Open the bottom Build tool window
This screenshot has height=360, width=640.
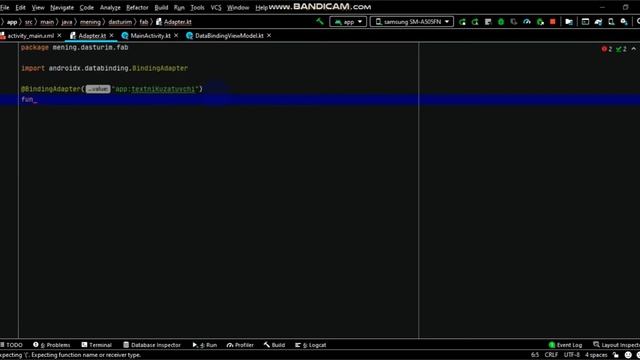(274, 345)
